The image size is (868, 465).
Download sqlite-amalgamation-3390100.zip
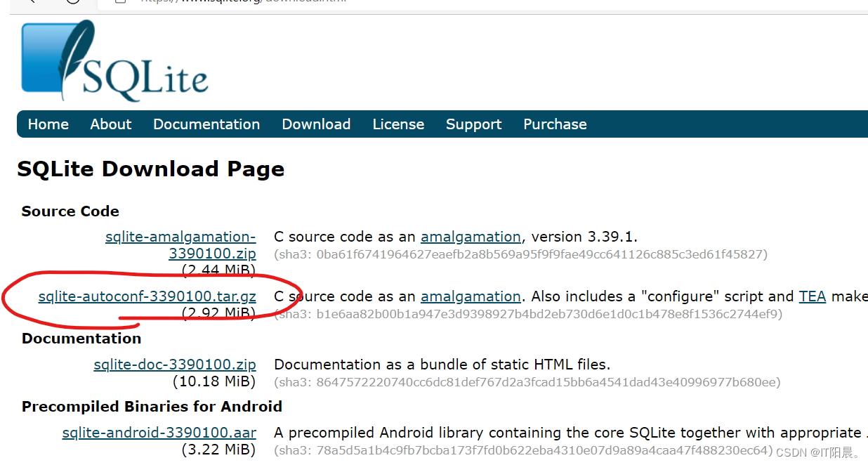coord(180,245)
